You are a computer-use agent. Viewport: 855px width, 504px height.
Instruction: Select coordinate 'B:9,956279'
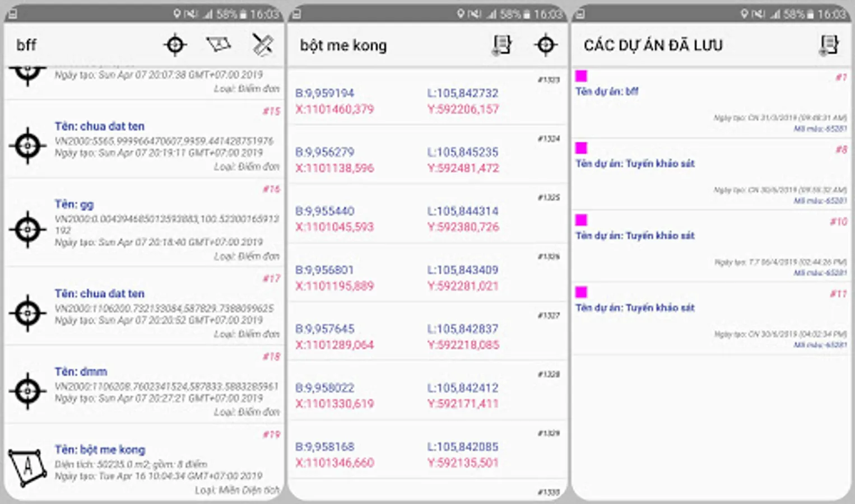324,152
